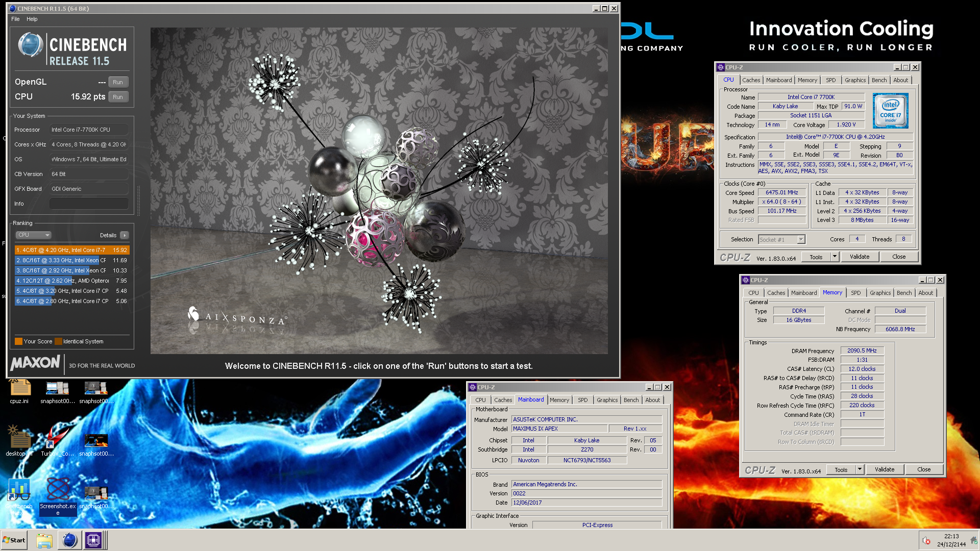980x551 pixels.
Task: Click the Intel Core i7 logo in CPU-Z
Action: coord(890,110)
